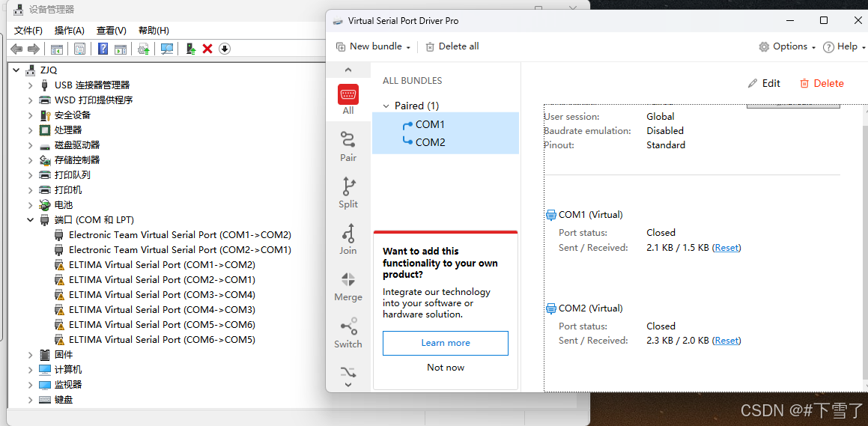The height and width of the screenshot is (426, 868).
Task: Click the Forward arrow in Device Manager toolbar
Action: click(x=34, y=49)
